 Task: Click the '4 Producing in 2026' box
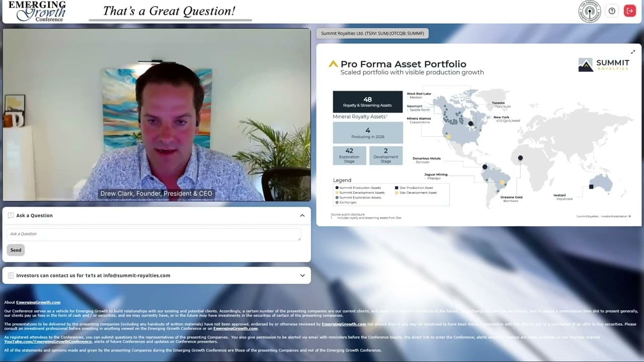(x=368, y=133)
